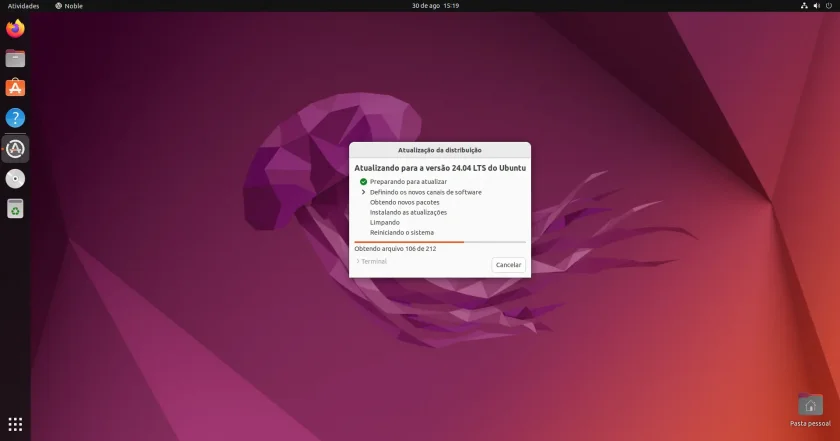Click the volume icon in top bar
The height and width of the screenshot is (441, 840).
(816, 6)
